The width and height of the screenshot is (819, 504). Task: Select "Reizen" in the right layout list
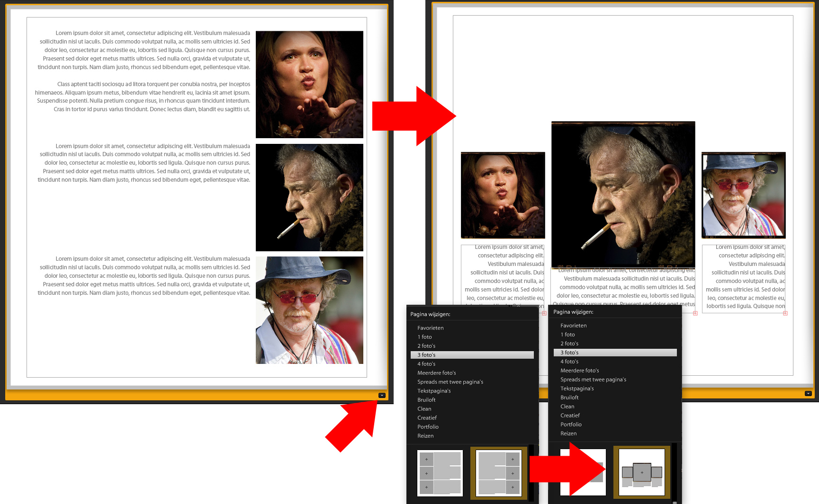[x=568, y=433]
